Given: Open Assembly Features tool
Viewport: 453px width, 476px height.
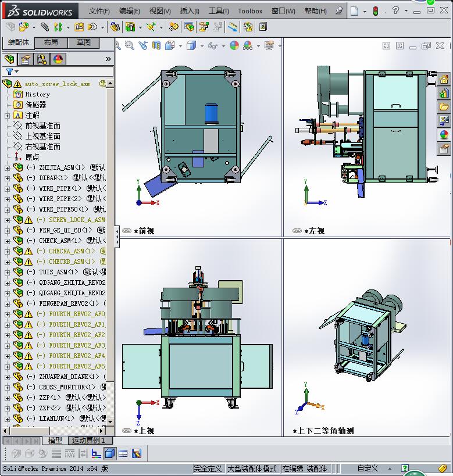Looking at the screenshot, I should click(x=131, y=27).
